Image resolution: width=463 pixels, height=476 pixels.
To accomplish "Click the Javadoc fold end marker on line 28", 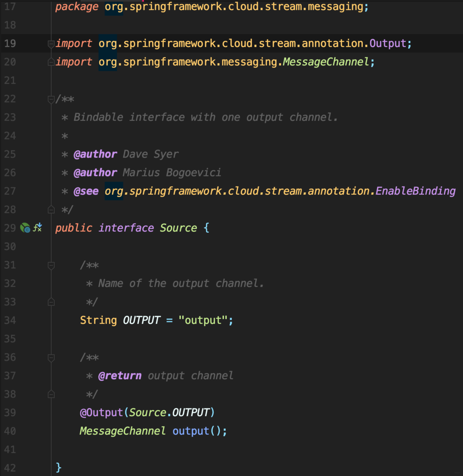I will click(51, 210).
